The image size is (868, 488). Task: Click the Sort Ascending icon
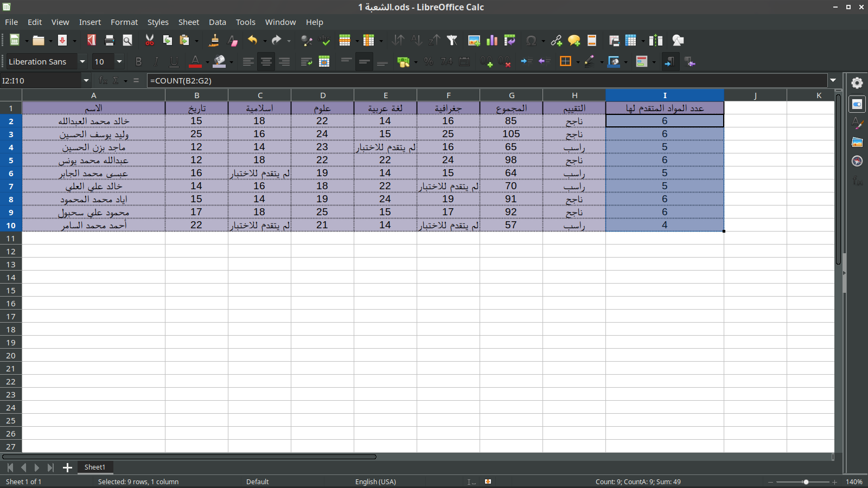416,41
